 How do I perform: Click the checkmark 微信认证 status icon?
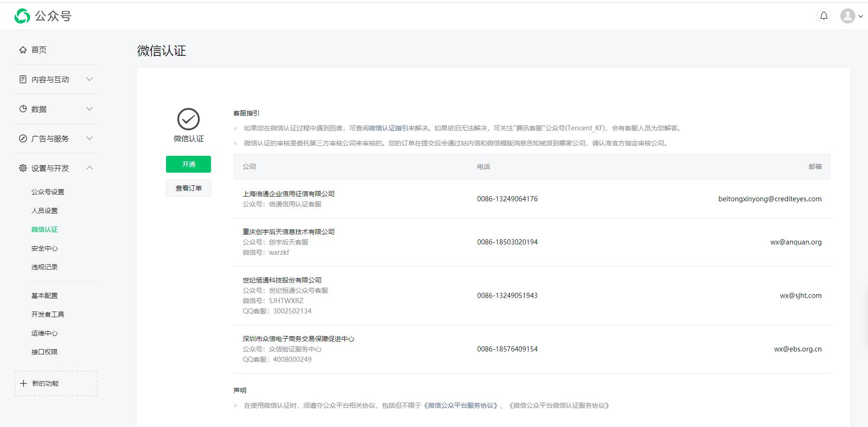189,119
